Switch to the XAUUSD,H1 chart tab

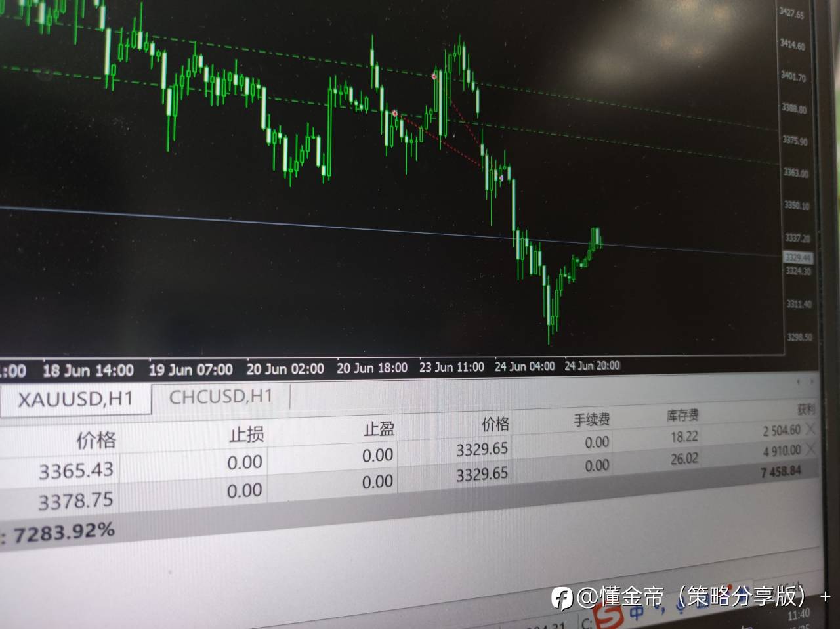pyautogui.click(x=75, y=399)
